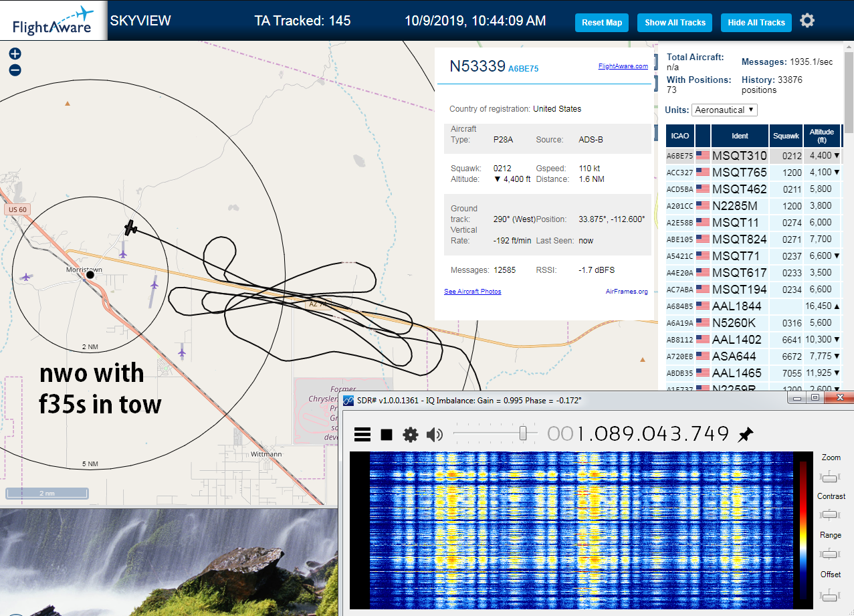Viewport: 854px width, 616px height.
Task: Click altitude 16,450 cell for AAL1844
Action: [x=822, y=306]
